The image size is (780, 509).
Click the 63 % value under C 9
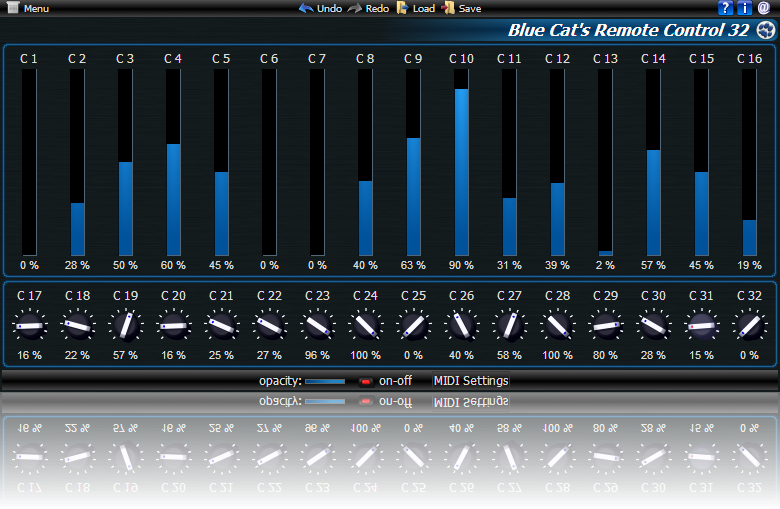(x=413, y=265)
